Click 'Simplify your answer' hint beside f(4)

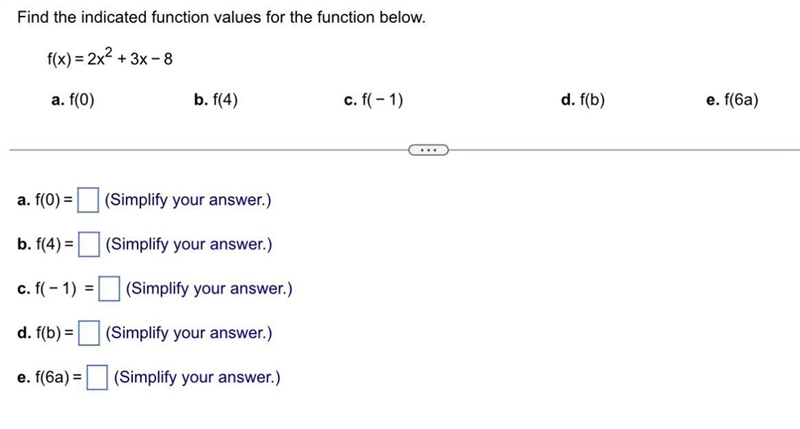pyautogui.click(x=189, y=244)
